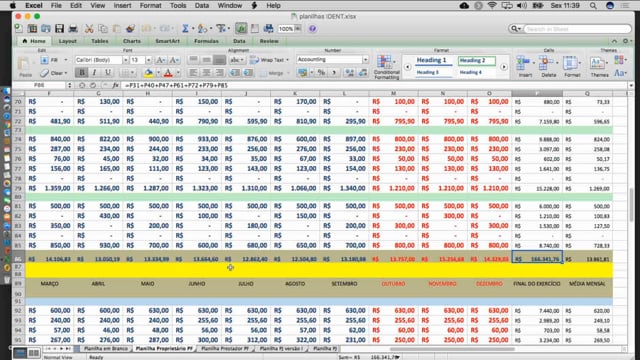The width and height of the screenshot is (640, 360).
Task: Expand the fill color arrow
Action: coord(158,73)
